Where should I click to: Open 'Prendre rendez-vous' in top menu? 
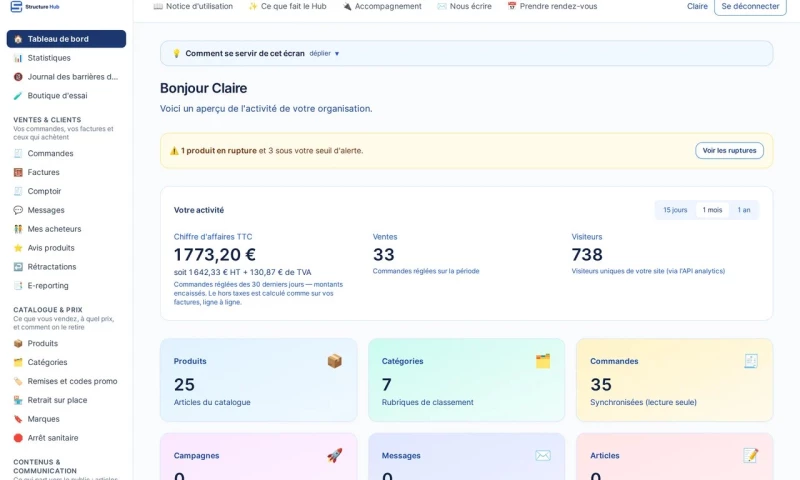(x=552, y=6)
